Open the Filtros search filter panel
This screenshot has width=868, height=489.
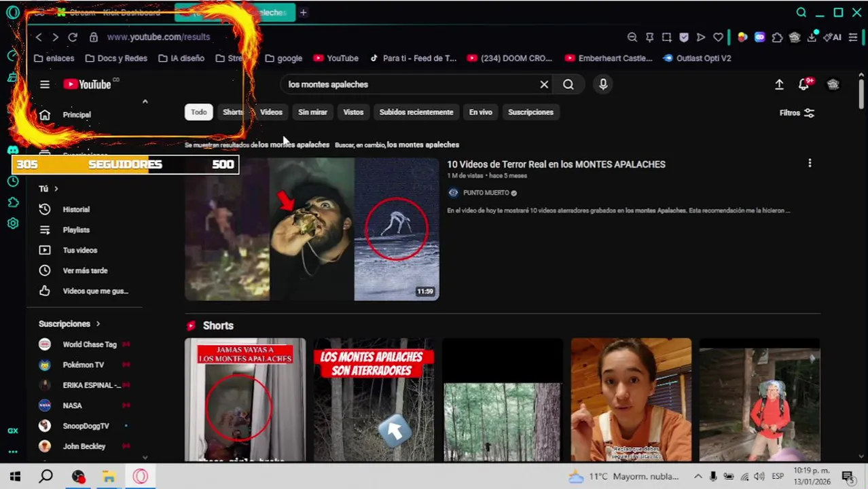tap(797, 113)
